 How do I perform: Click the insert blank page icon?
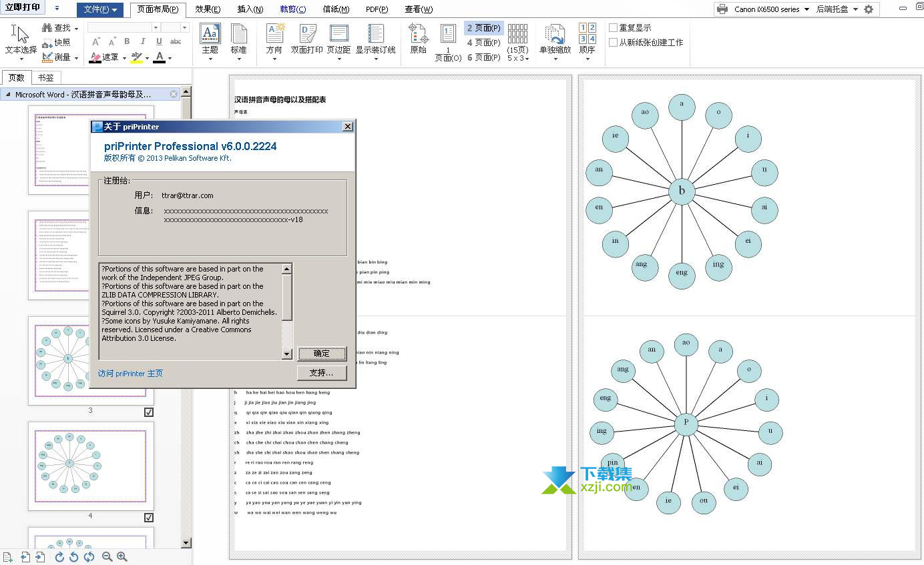(x=8, y=557)
